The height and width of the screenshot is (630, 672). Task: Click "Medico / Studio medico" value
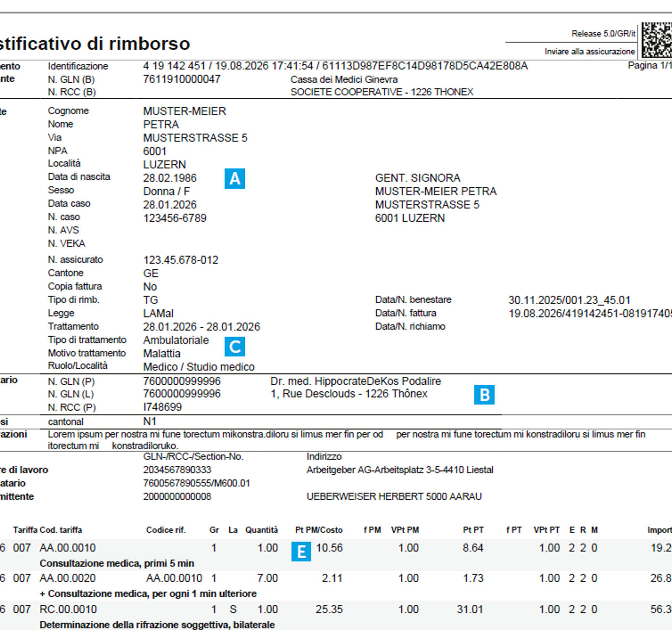199,367
